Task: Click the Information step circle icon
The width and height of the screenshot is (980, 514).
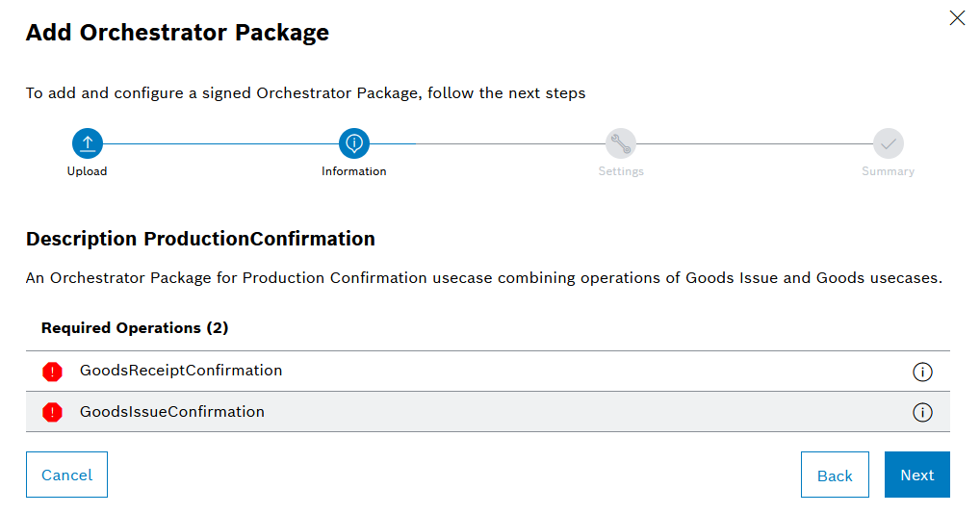Action: point(354,144)
